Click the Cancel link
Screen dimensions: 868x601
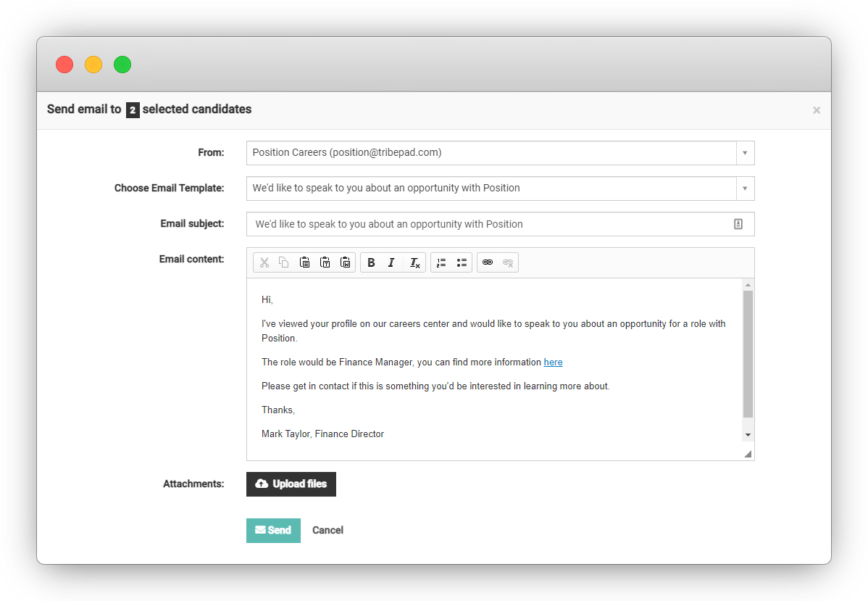(327, 530)
